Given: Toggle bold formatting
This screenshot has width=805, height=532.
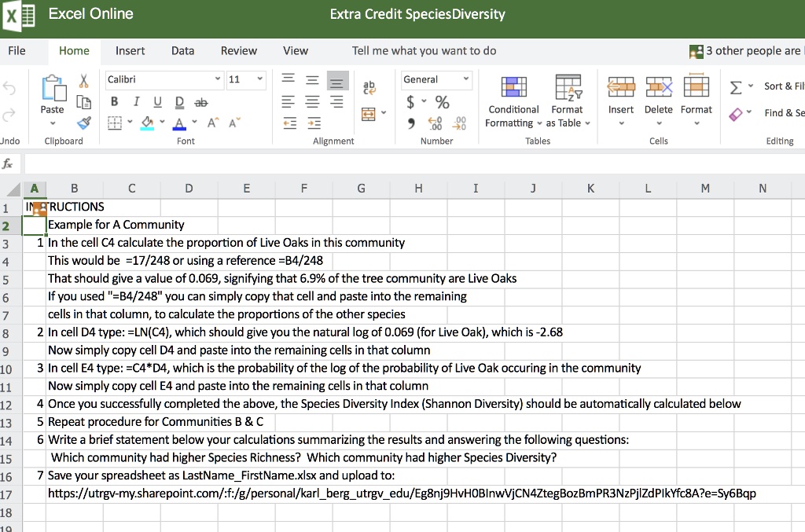Looking at the screenshot, I should point(113,101).
